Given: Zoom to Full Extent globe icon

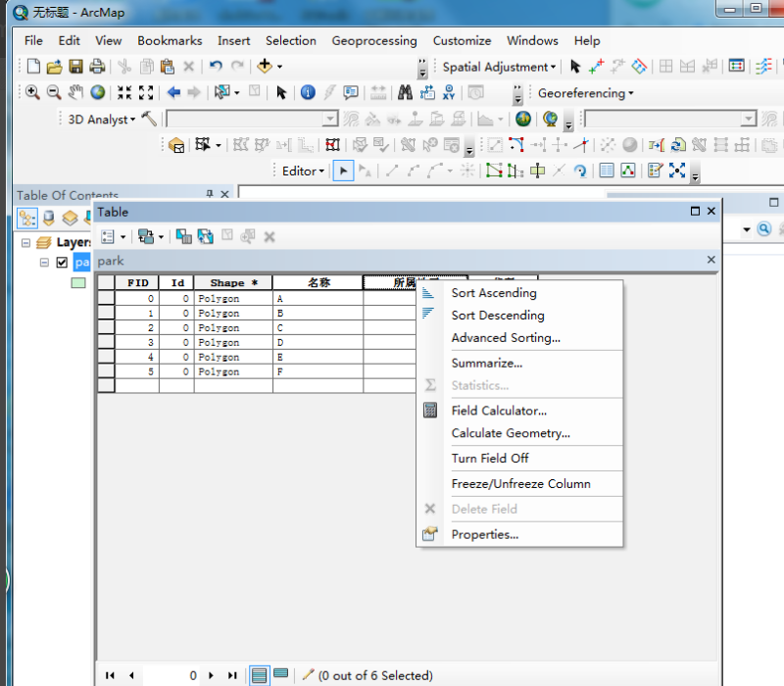Looking at the screenshot, I should point(97,92).
